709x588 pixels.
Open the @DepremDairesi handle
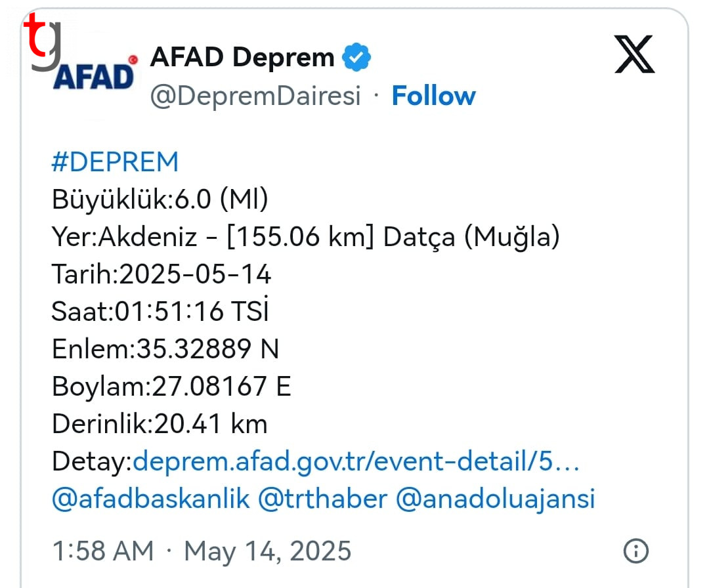(255, 96)
